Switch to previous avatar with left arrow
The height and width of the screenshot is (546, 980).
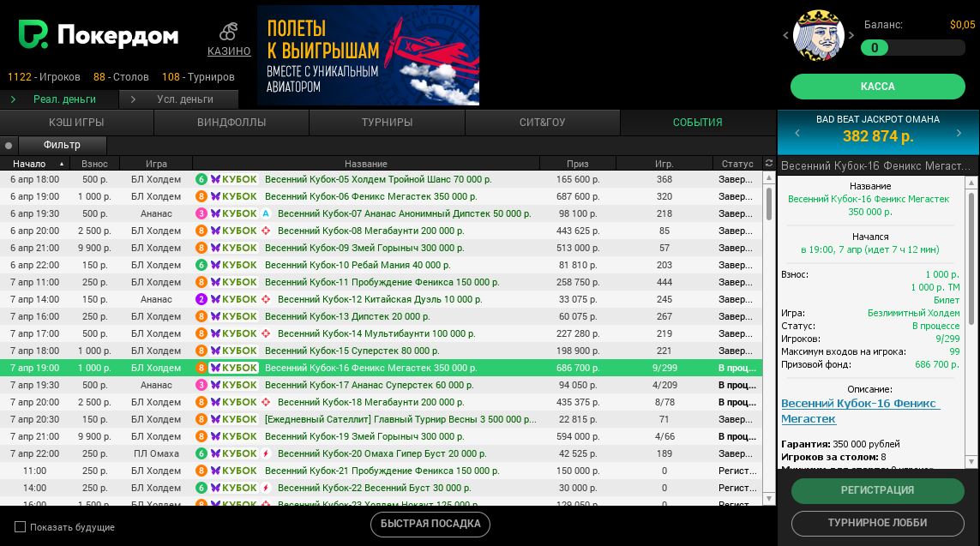[x=785, y=36]
